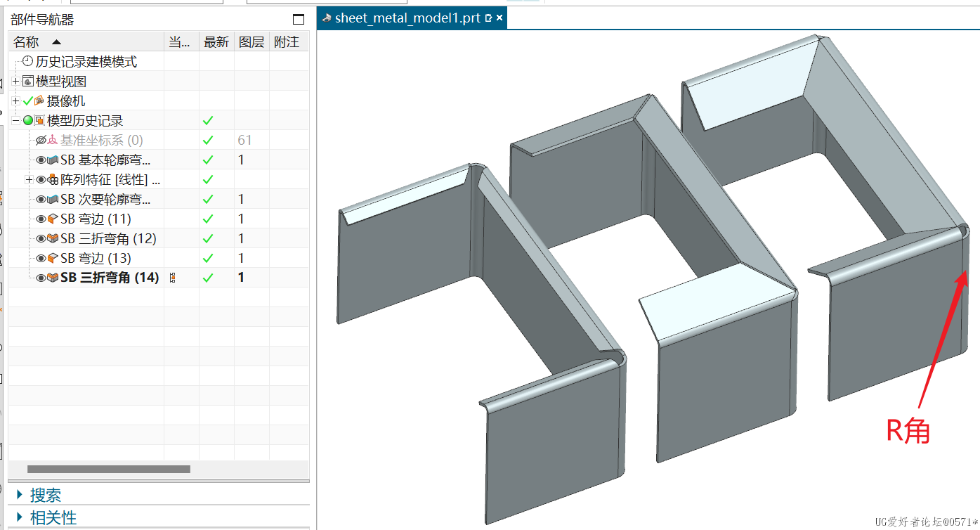Collapse the 模型历史记录 tree node
Viewport: 980px width, 530px height.
[x=16, y=121]
